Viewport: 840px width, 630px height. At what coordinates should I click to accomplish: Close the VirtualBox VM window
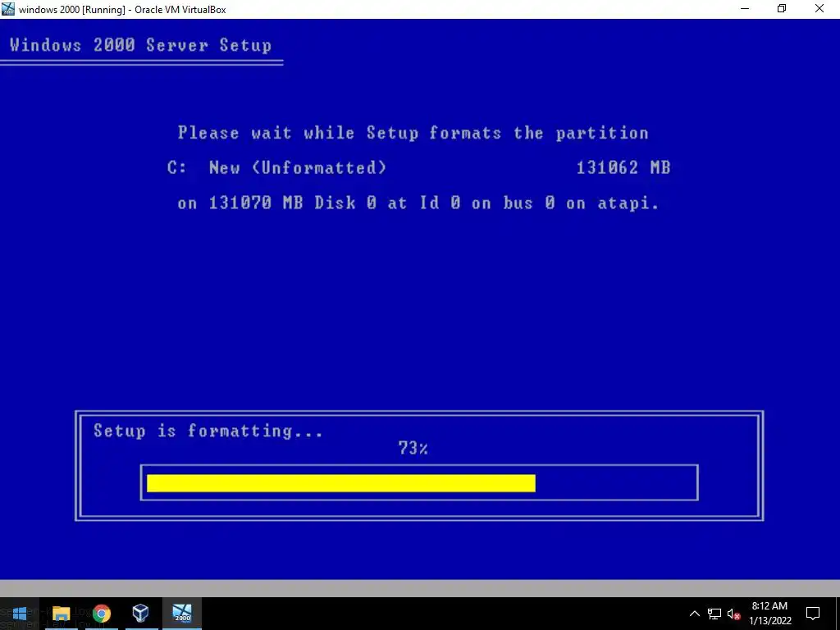tap(819, 9)
